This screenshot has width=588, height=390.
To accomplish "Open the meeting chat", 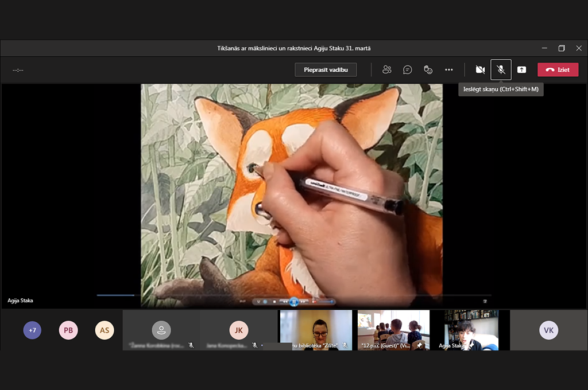I will tap(407, 69).
